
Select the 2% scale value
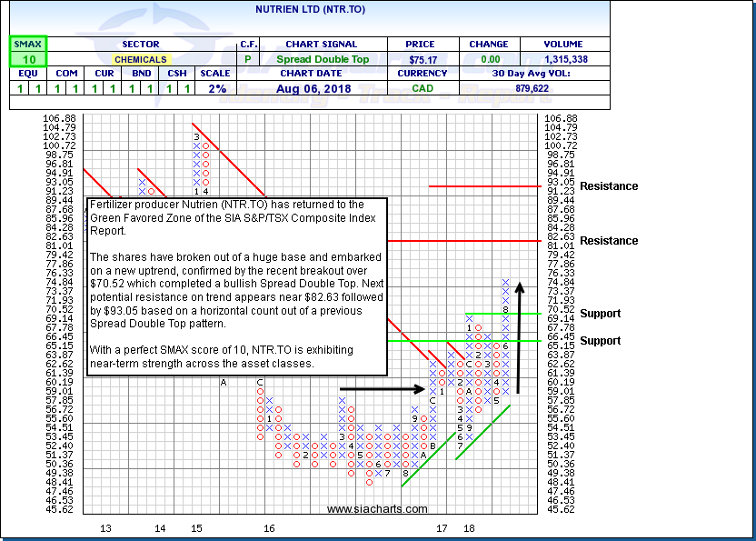click(213, 89)
